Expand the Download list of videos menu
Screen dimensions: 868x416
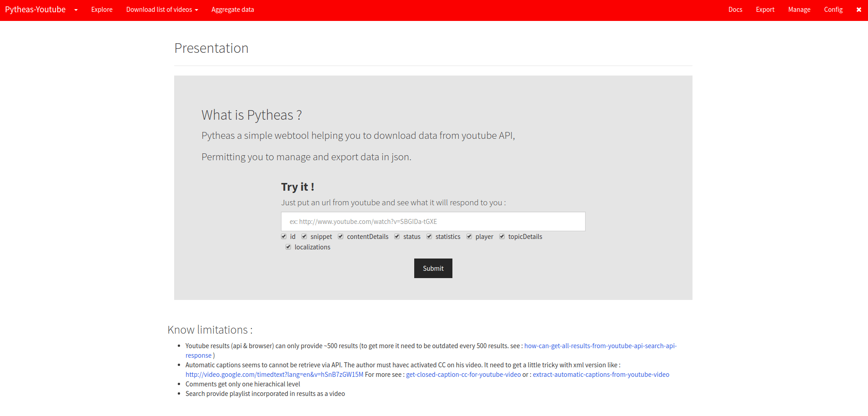click(162, 10)
